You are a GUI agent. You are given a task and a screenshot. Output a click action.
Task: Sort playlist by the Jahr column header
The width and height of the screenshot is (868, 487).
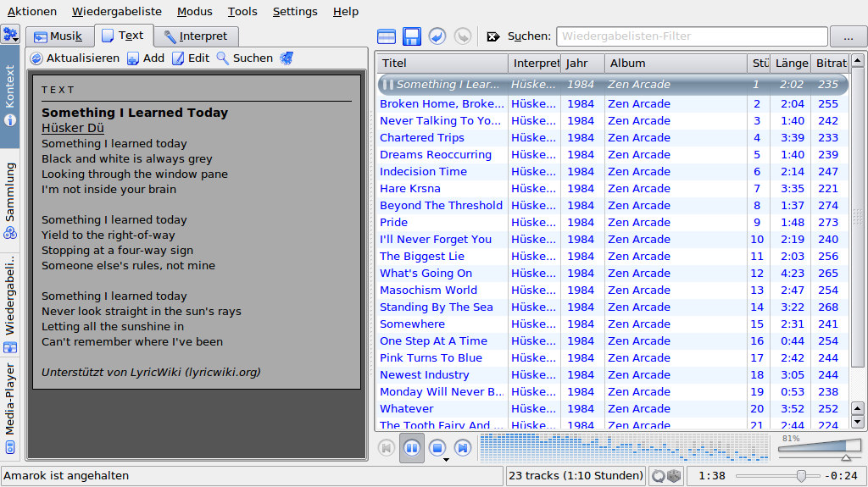582,63
